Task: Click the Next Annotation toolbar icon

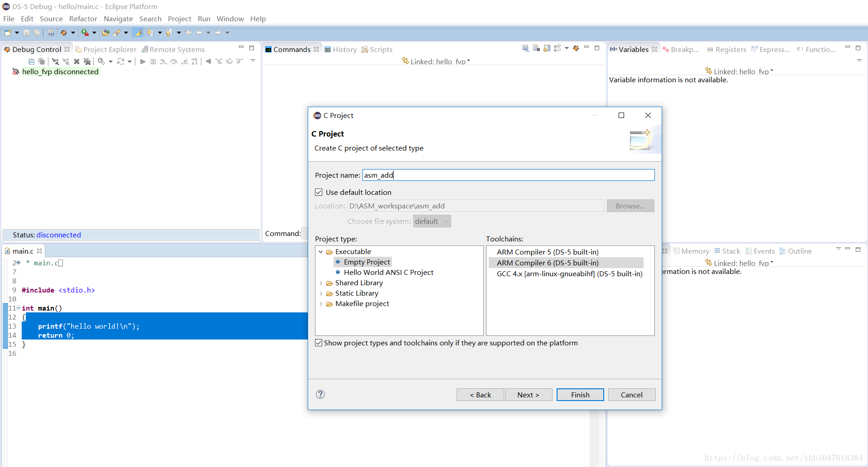Action: click(x=150, y=33)
